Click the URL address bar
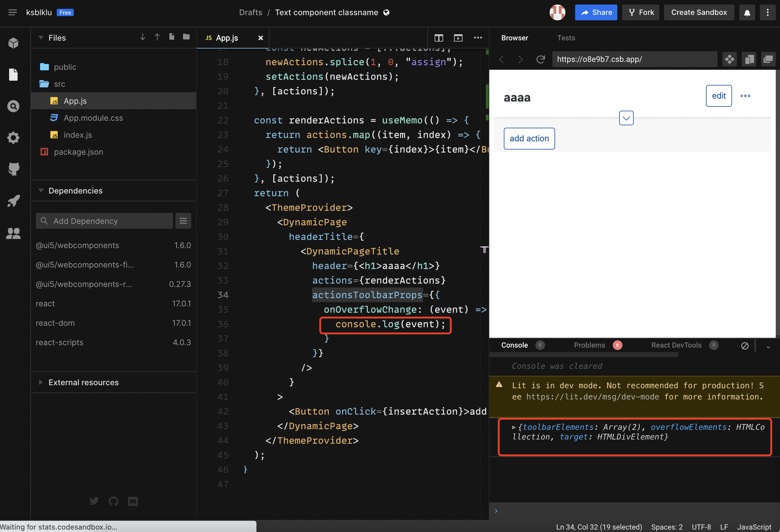This screenshot has height=532, width=780. pos(634,59)
